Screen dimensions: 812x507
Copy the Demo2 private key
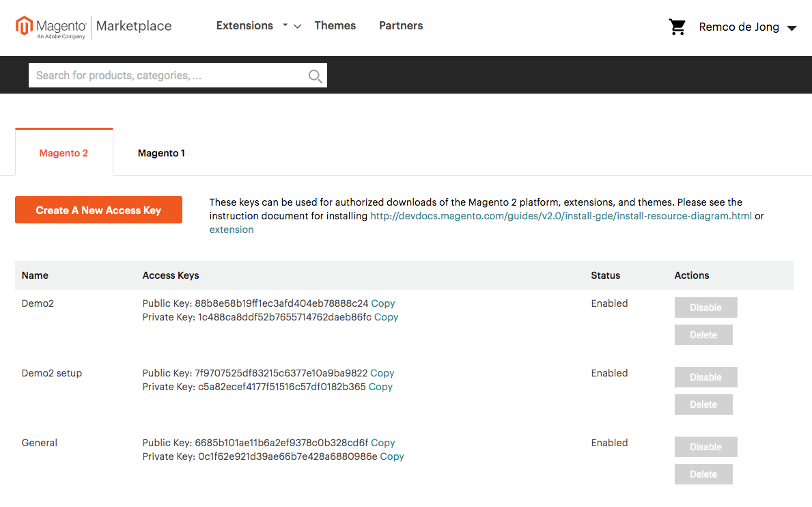tap(386, 317)
